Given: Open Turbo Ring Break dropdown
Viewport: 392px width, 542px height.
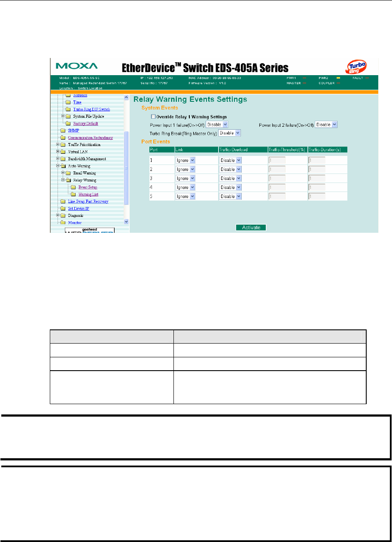Looking at the screenshot, I should click(x=230, y=133).
